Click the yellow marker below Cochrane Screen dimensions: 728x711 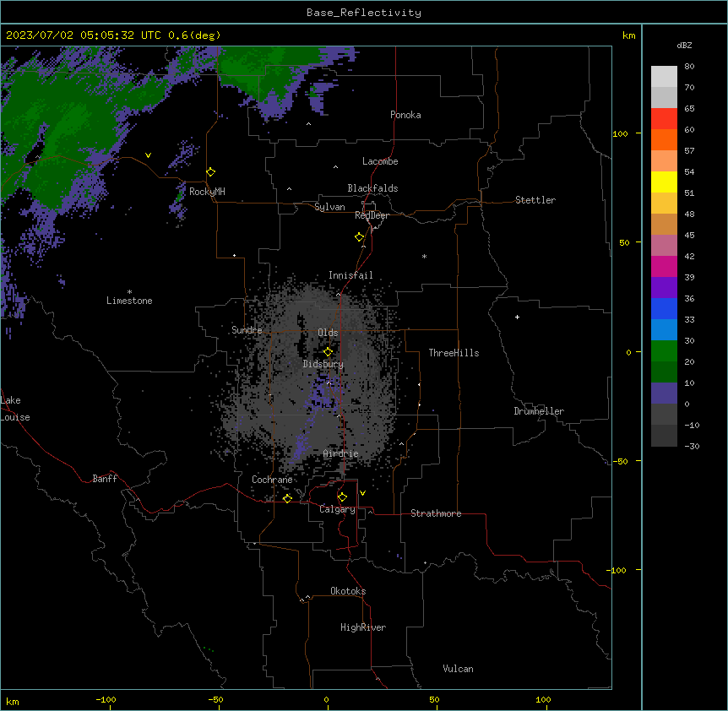(x=287, y=498)
